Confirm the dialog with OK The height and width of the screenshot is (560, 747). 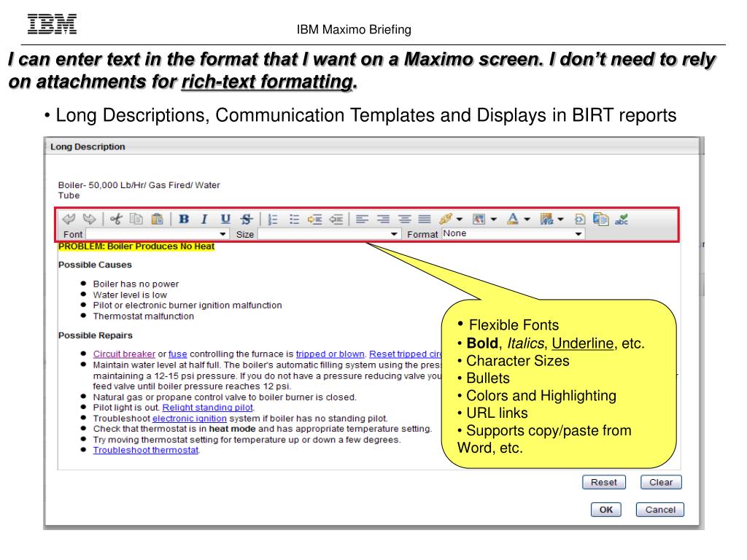pos(606,510)
